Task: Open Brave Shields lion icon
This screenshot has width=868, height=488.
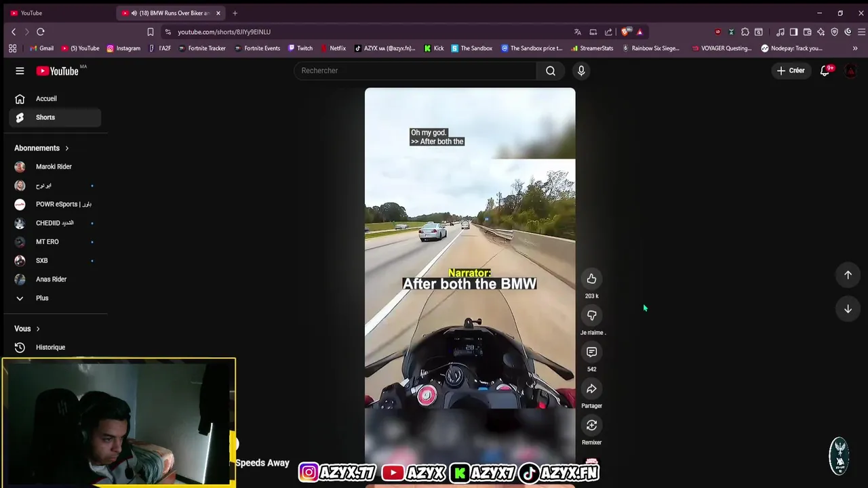Action: pos(625,31)
